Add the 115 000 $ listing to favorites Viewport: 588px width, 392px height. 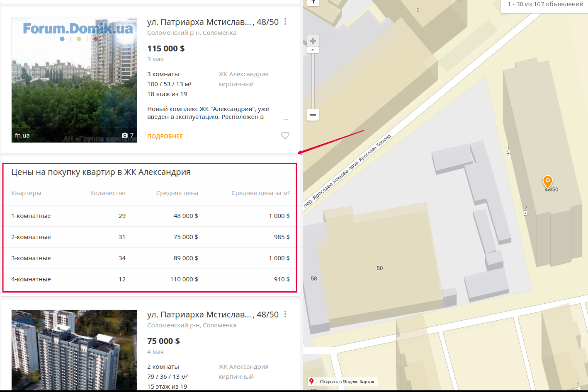(x=285, y=136)
